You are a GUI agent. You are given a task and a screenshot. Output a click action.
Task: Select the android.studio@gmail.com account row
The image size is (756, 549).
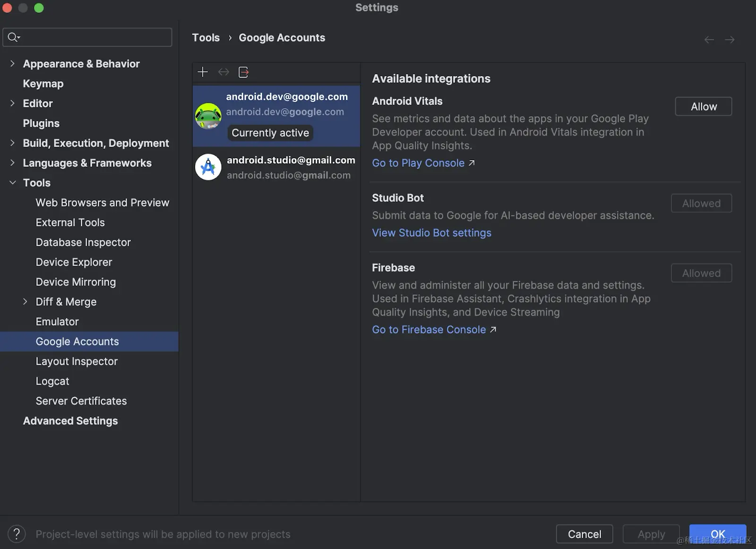(276, 167)
